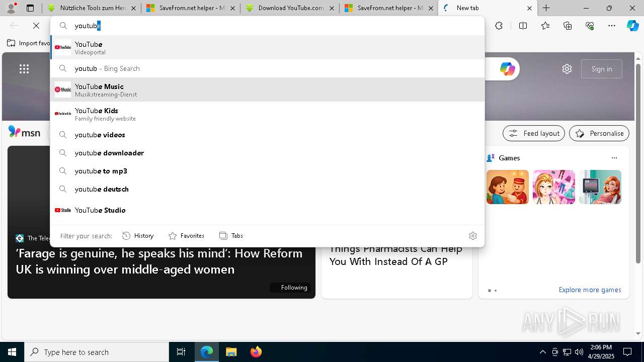Viewport: 644px width, 362px height.
Task: Select the 'youtube deutsch' suggestion
Action: point(267,189)
